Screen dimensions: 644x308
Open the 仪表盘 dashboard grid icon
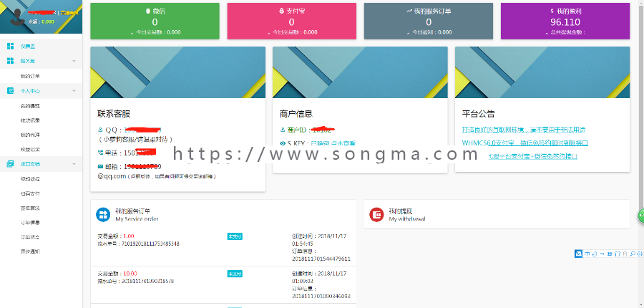point(10,46)
